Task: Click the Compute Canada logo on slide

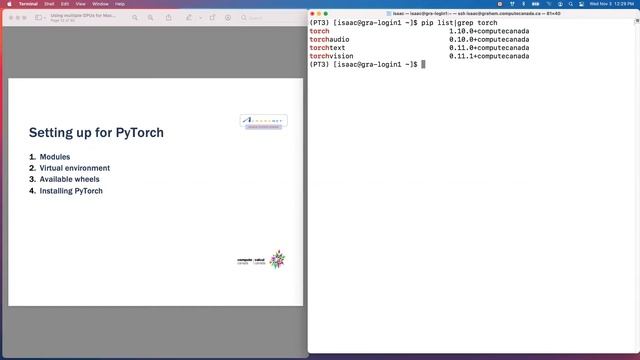Action: click(261, 260)
